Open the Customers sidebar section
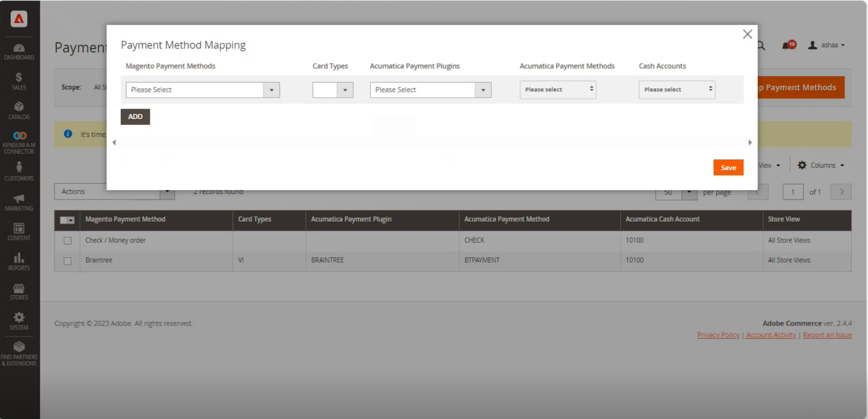 pyautogui.click(x=19, y=171)
